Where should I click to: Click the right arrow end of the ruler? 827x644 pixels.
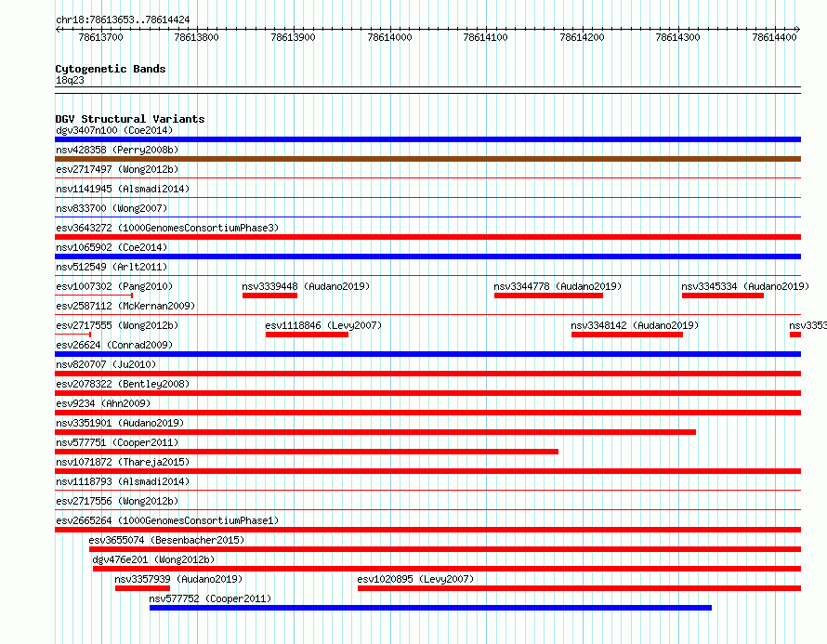[798, 30]
